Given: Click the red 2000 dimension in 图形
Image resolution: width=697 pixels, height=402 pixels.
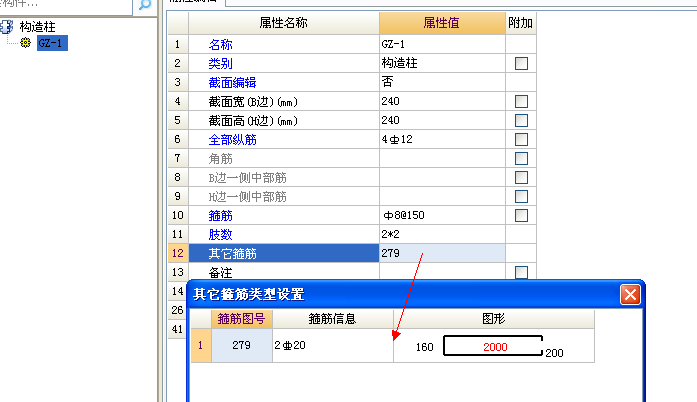Looking at the screenshot, I should pyautogui.click(x=495, y=347).
